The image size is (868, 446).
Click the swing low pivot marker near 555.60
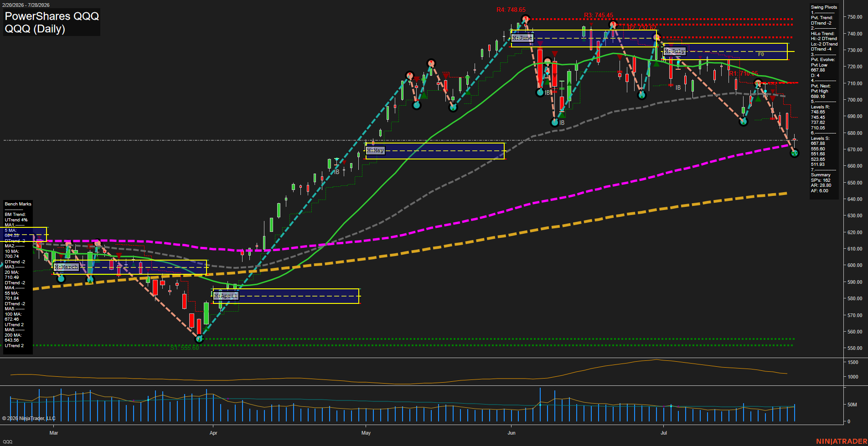coord(199,339)
